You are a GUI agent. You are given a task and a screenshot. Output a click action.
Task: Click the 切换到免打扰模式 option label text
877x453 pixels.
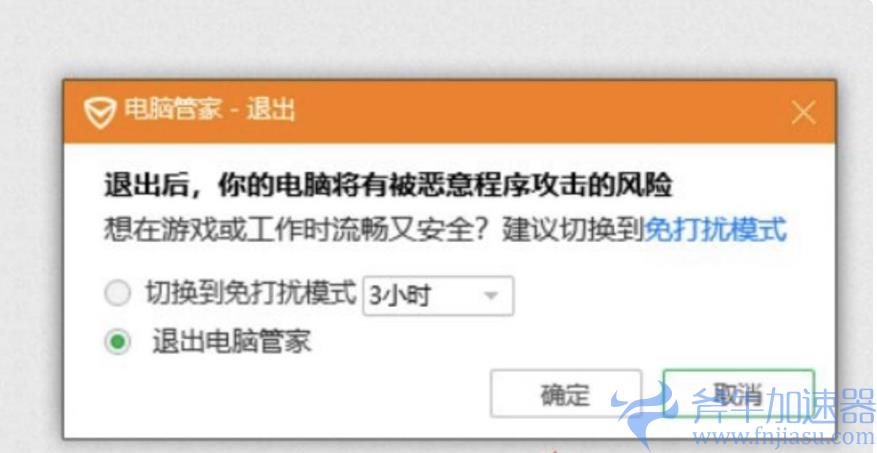click(251, 292)
